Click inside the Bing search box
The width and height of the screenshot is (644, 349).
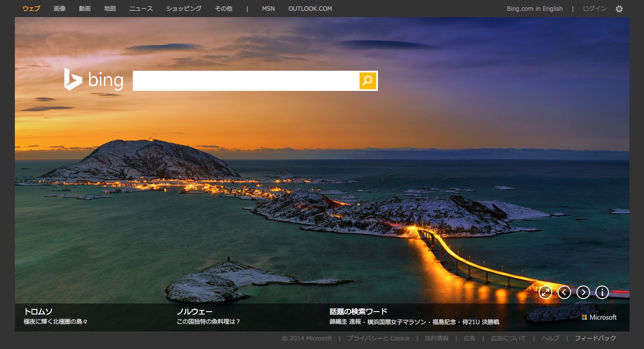[245, 81]
